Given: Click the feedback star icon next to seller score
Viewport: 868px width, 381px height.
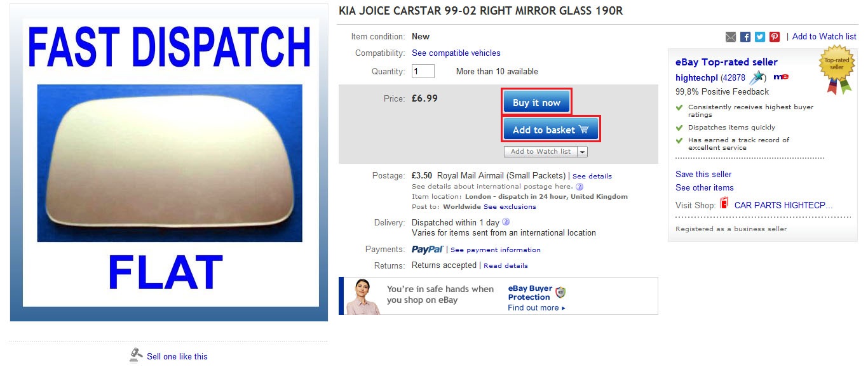Looking at the screenshot, I should pos(757,77).
